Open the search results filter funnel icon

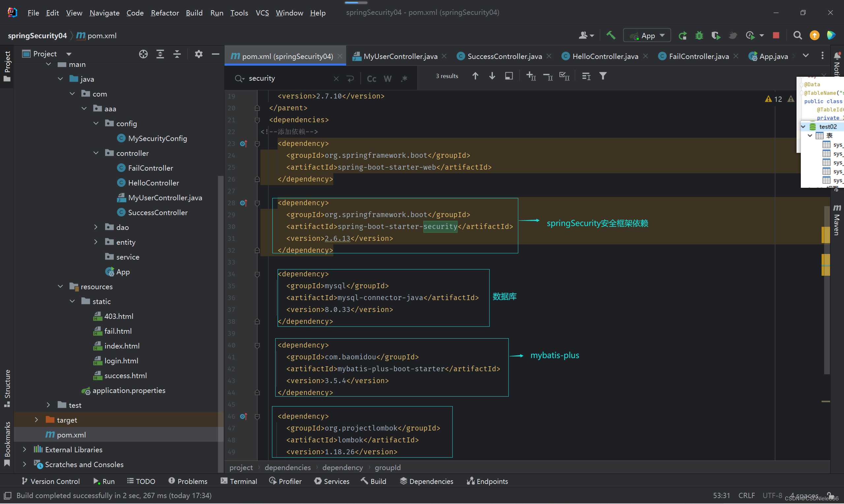pos(602,76)
